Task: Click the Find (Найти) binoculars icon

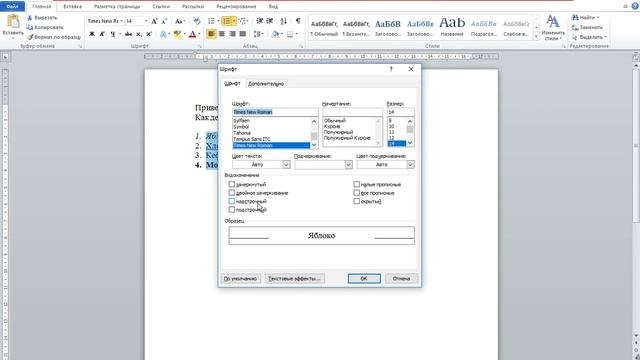Action: point(575,18)
